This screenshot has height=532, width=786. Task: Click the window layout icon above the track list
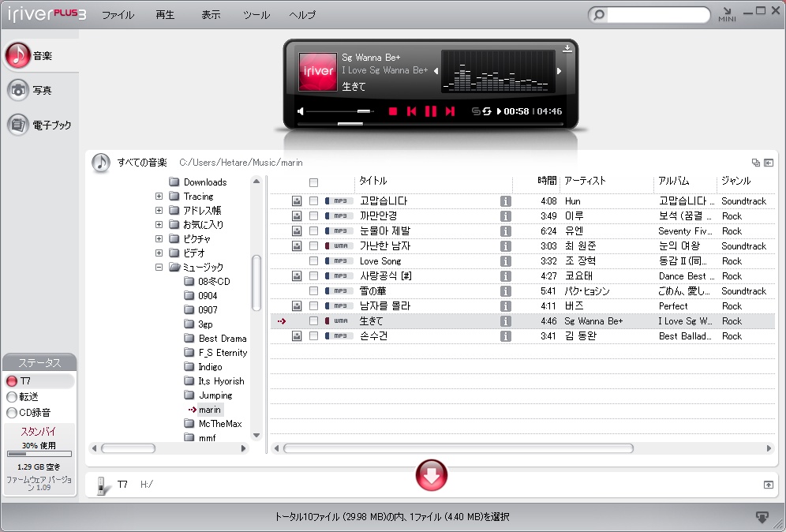756,163
